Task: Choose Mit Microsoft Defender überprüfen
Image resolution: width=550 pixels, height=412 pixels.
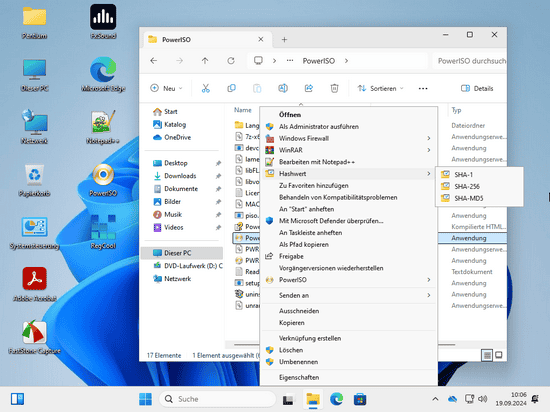Action: point(350,221)
